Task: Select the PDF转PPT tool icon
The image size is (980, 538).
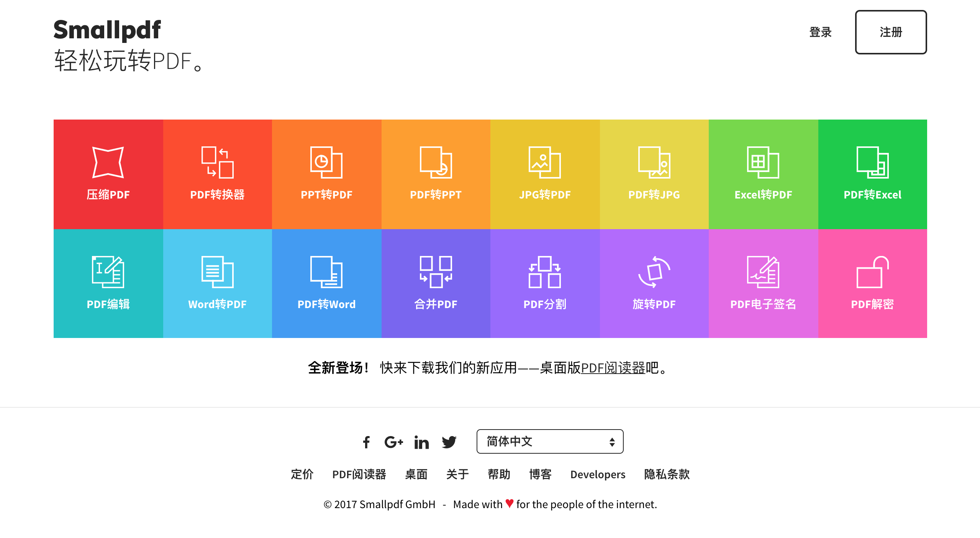Action: [436, 162]
